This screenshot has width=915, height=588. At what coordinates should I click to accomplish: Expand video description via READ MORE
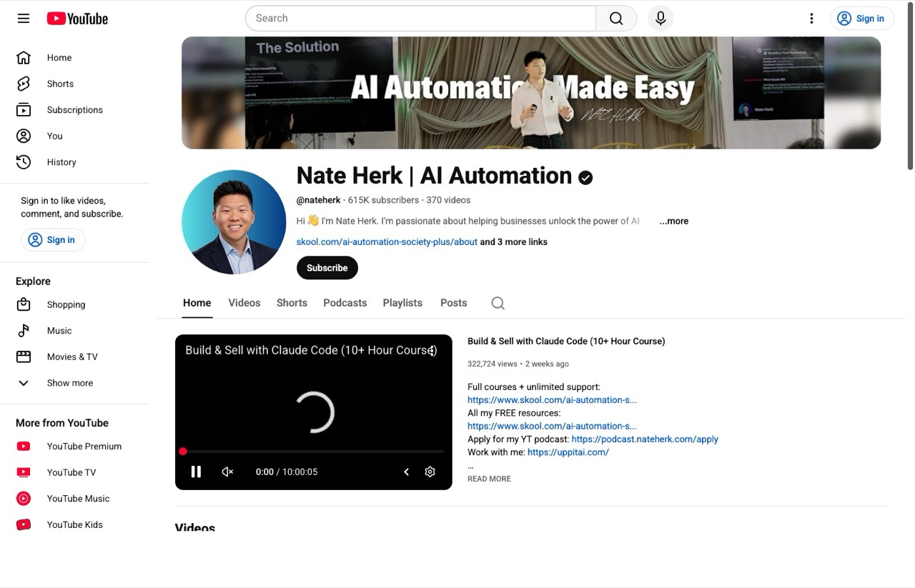(x=489, y=479)
